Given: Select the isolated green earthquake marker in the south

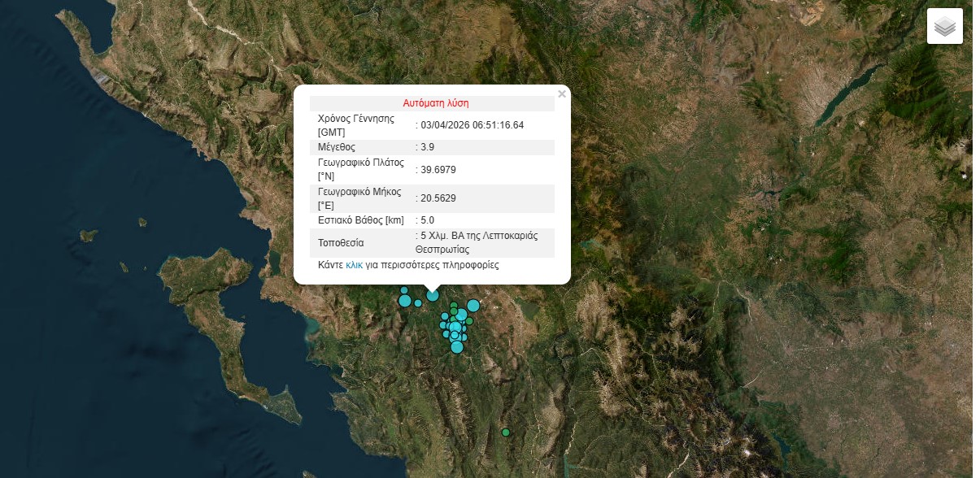Looking at the screenshot, I should [x=506, y=432].
